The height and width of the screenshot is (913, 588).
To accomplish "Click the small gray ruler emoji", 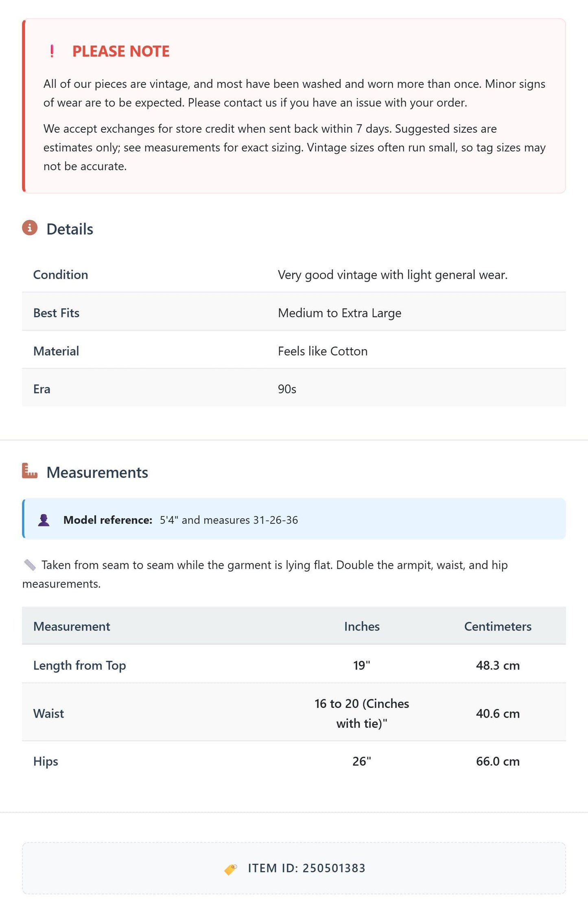I will tap(30, 565).
